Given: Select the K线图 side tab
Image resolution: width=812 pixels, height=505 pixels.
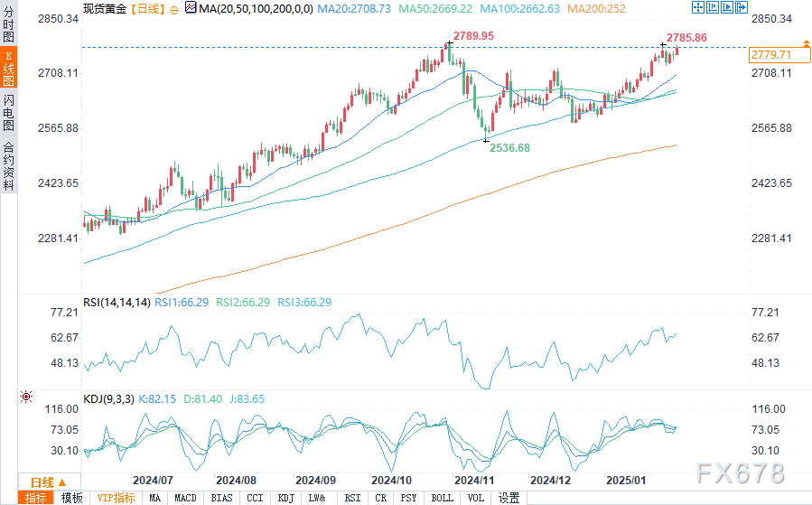Looking at the screenshot, I should click(x=8, y=67).
